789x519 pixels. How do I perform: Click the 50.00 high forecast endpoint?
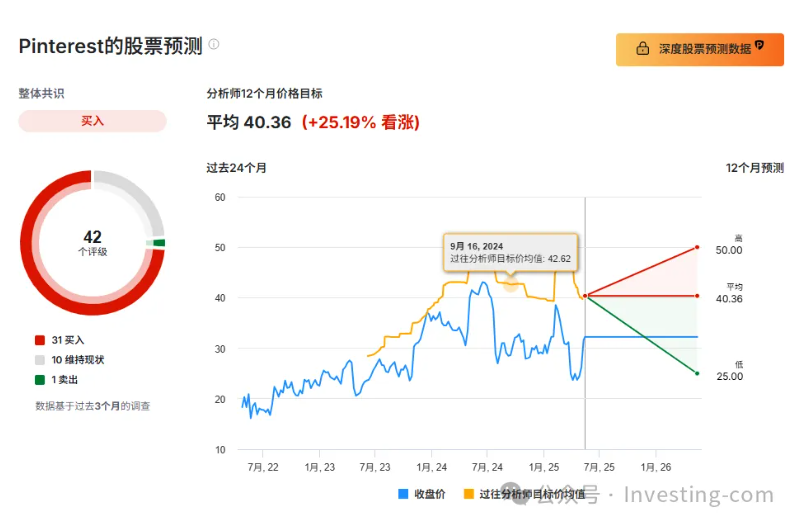697,247
